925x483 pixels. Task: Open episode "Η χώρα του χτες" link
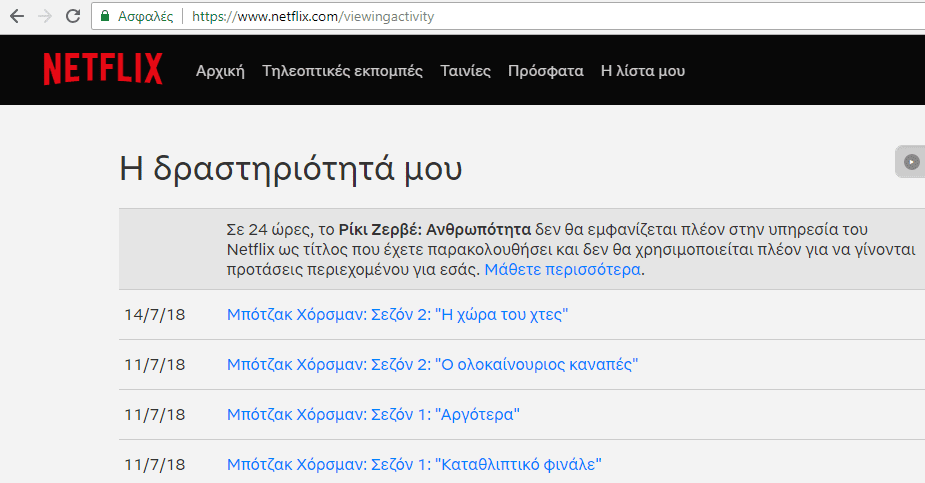[398, 314]
